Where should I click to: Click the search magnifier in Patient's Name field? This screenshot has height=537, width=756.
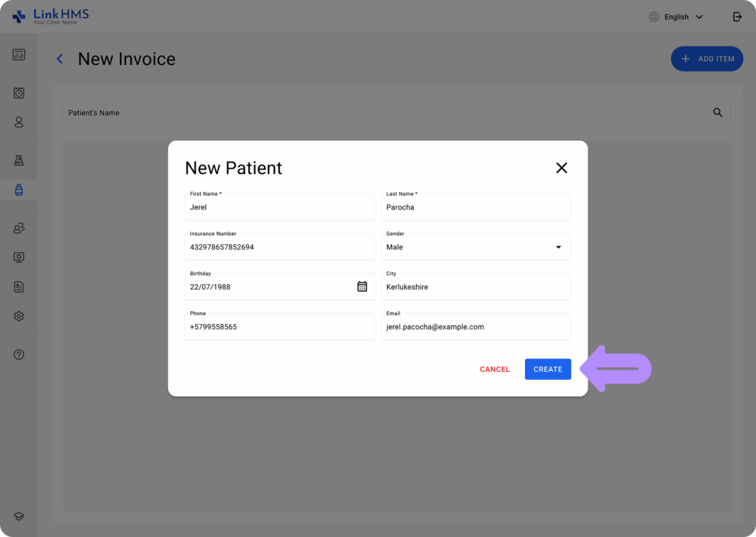click(718, 113)
